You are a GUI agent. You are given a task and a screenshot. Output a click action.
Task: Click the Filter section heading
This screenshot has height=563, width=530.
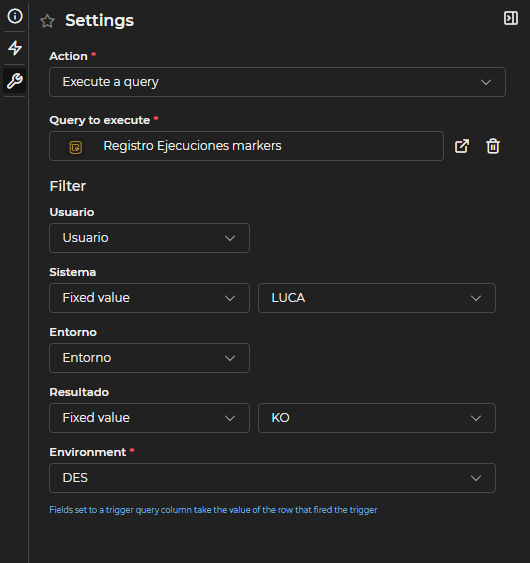68,186
